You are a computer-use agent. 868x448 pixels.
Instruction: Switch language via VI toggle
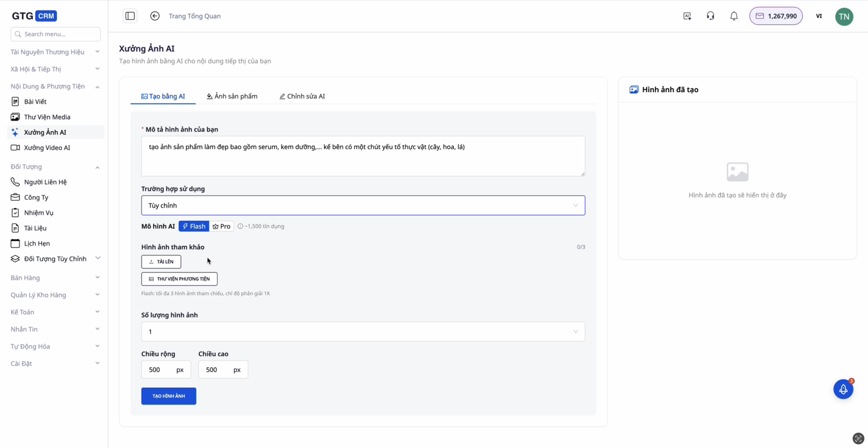click(x=819, y=16)
